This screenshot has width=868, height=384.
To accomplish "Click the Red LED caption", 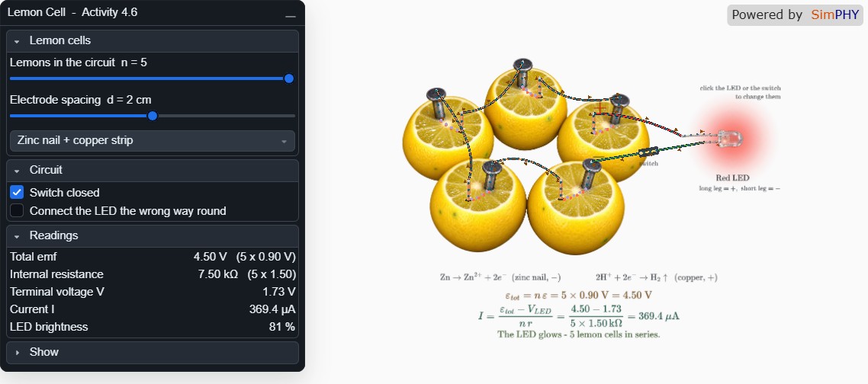I will point(732,178).
